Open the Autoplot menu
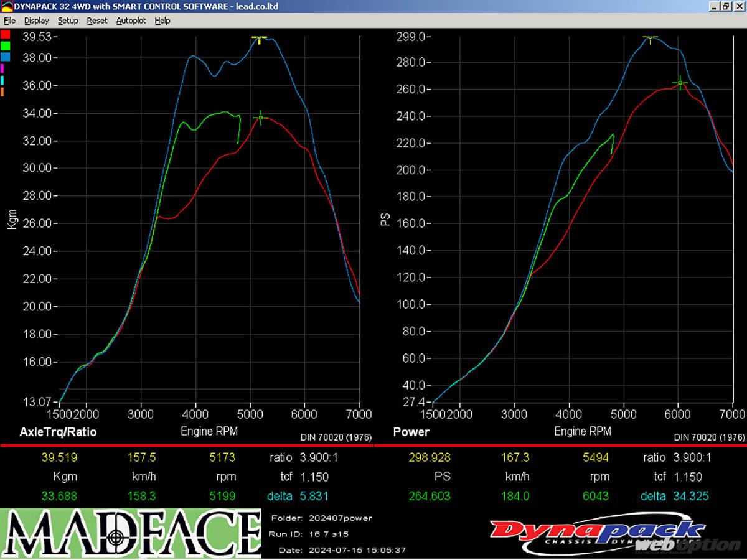This screenshot has height=560, width=747. [131, 21]
